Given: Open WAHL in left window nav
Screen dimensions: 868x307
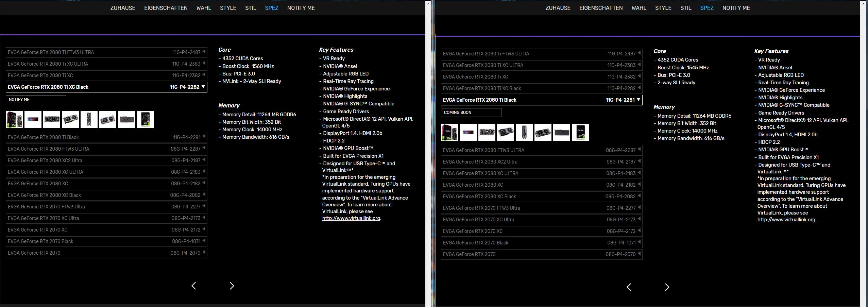Looking at the screenshot, I should [204, 8].
